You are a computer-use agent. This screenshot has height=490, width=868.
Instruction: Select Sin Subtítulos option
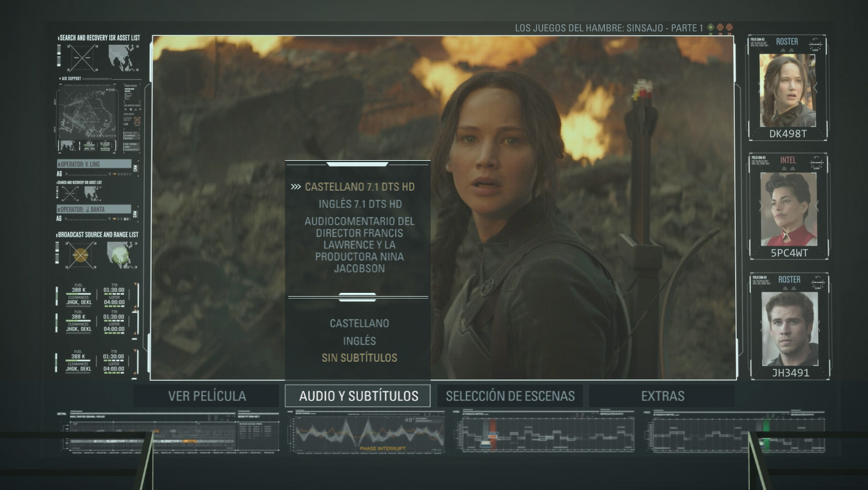point(359,358)
